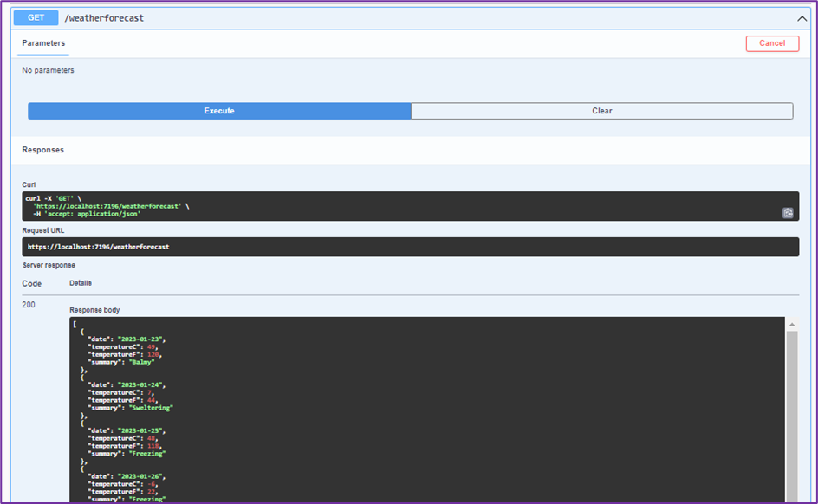
Task: Click the "Server response" label
Action: (x=49, y=265)
